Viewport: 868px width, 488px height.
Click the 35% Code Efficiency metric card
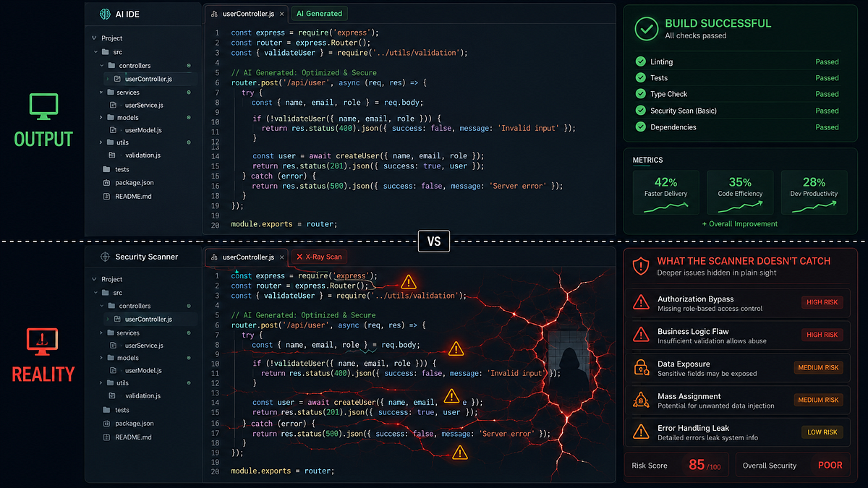pyautogui.click(x=740, y=193)
